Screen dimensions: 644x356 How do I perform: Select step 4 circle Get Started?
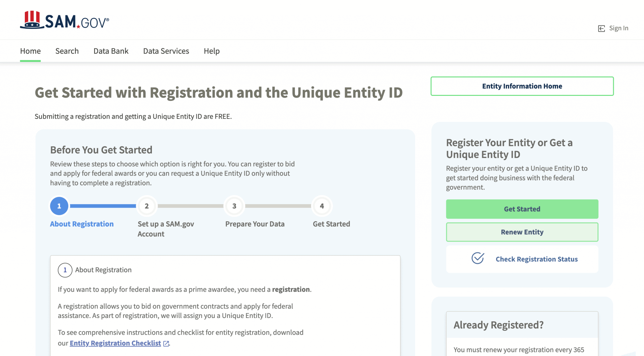tap(322, 206)
